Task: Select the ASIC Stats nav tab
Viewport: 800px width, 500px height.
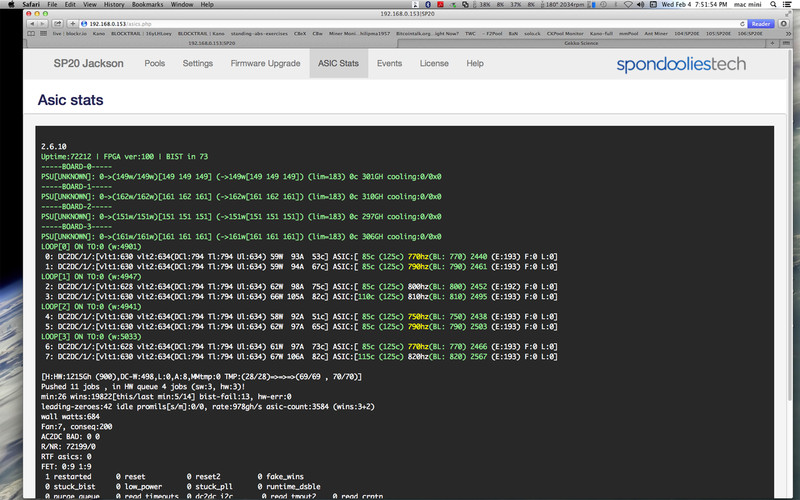Action: coord(338,63)
